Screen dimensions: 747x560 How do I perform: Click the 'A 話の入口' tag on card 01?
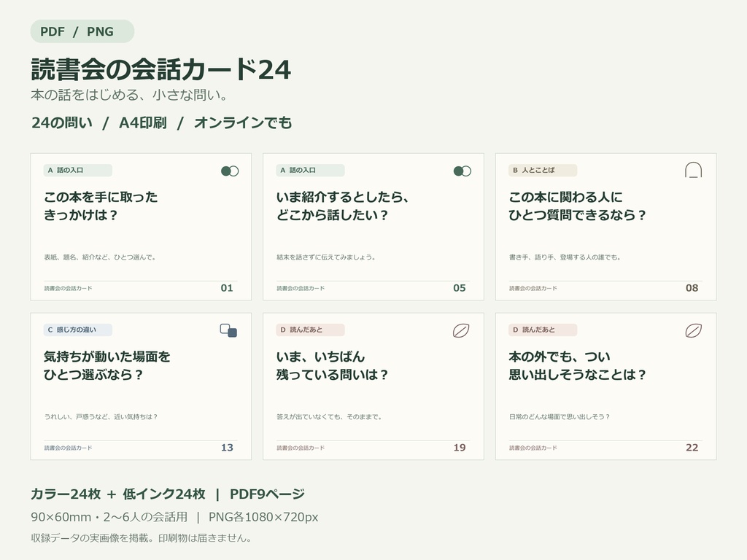[78, 170]
